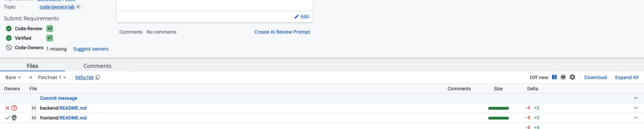Open diff preferences gear icon
The height and width of the screenshot is (129, 644).
pyautogui.click(x=572, y=77)
